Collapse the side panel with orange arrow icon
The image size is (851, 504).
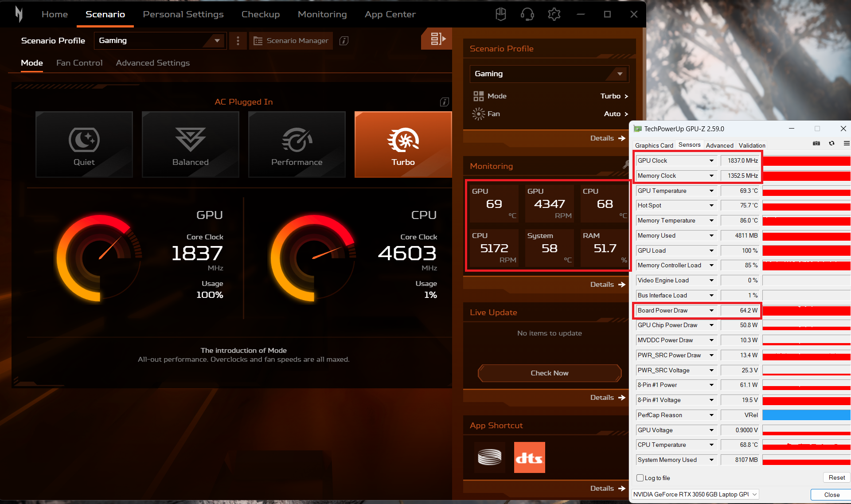pyautogui.click(x=437, y=39)
